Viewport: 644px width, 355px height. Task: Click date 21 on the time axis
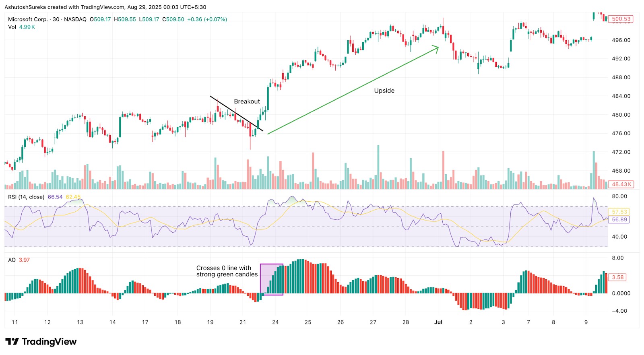click(243, 322)
